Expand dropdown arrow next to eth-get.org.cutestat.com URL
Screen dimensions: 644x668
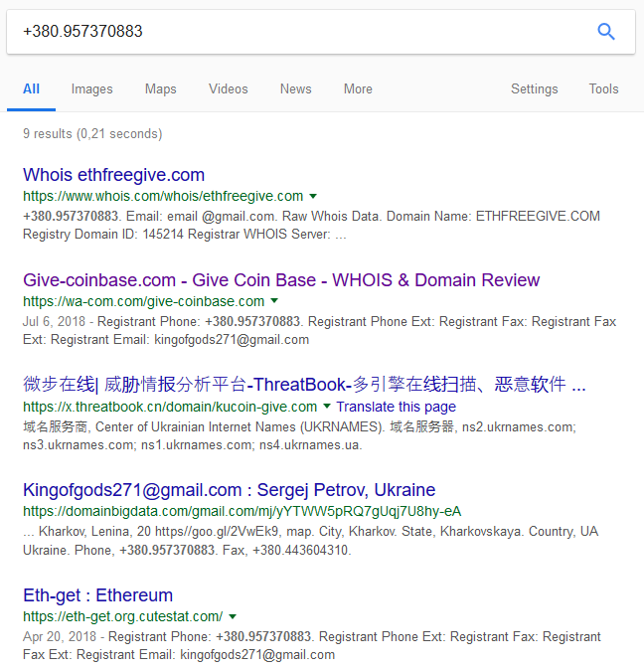tap(233, 616)
